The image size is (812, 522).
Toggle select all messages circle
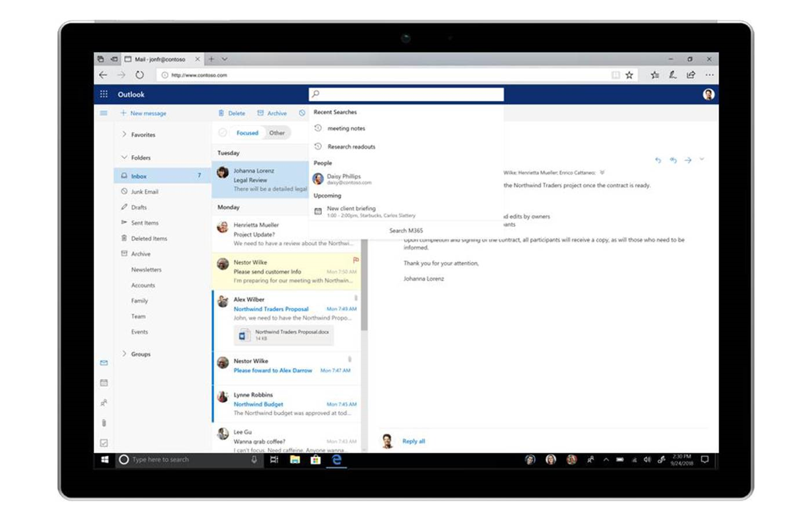[223, 133]
